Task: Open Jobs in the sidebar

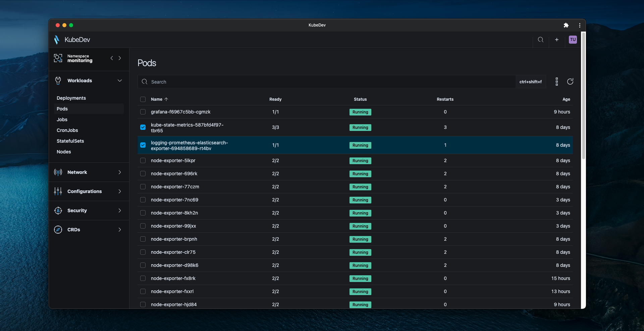Action: 62,120
